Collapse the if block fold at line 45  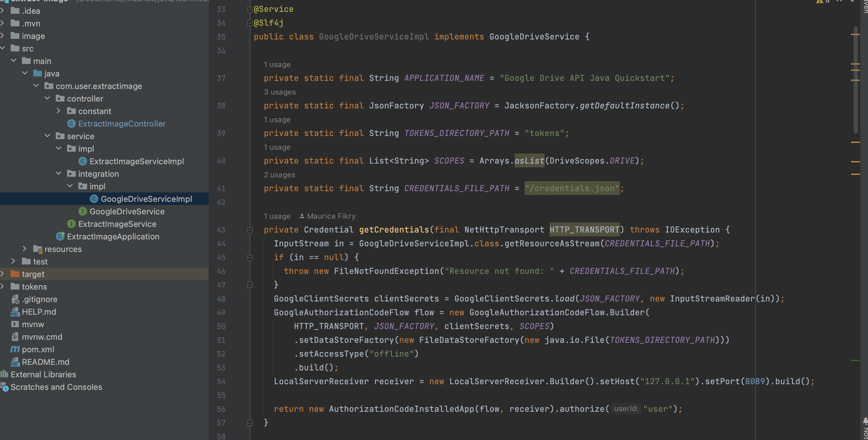tap(250, 257)
